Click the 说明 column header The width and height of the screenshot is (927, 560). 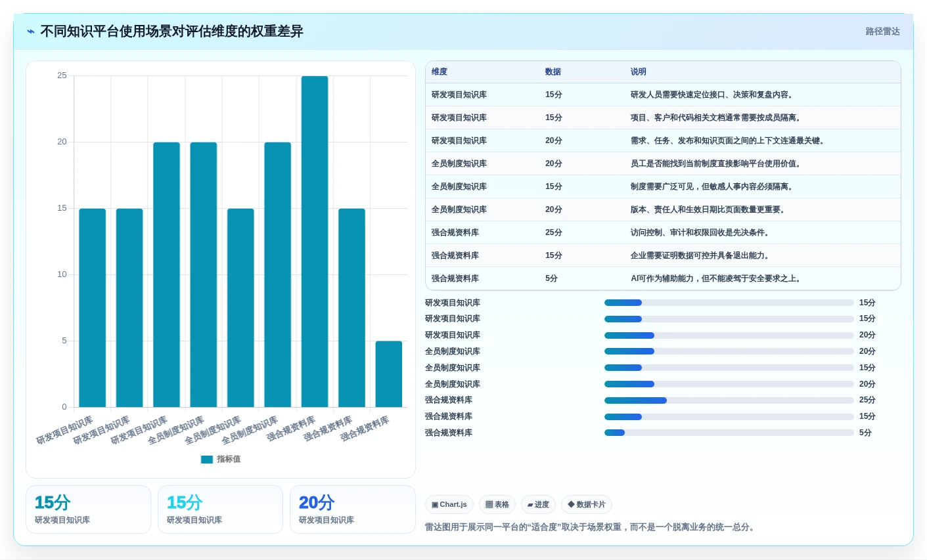pyautogui.click(x=639, y=72)
